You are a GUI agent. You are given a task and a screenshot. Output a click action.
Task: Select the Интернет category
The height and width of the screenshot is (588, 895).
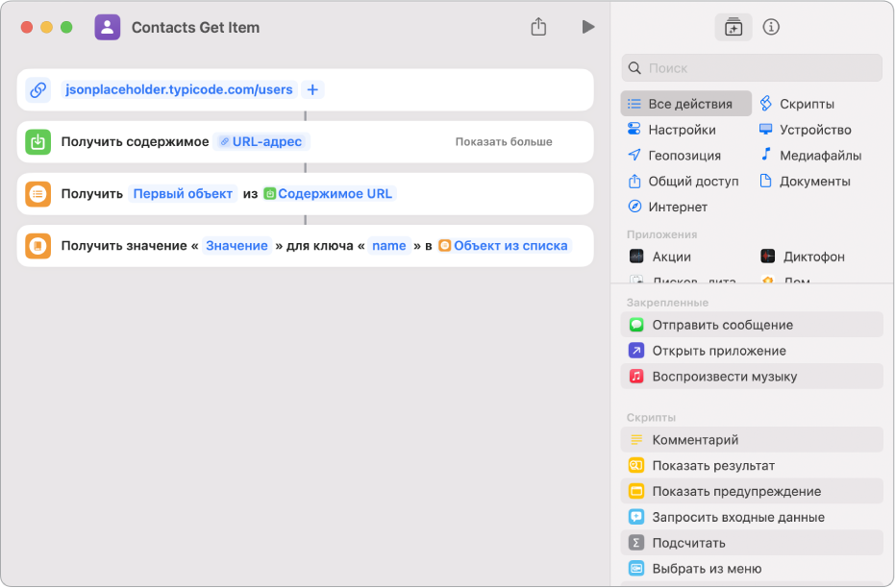[x=667, y=207]
